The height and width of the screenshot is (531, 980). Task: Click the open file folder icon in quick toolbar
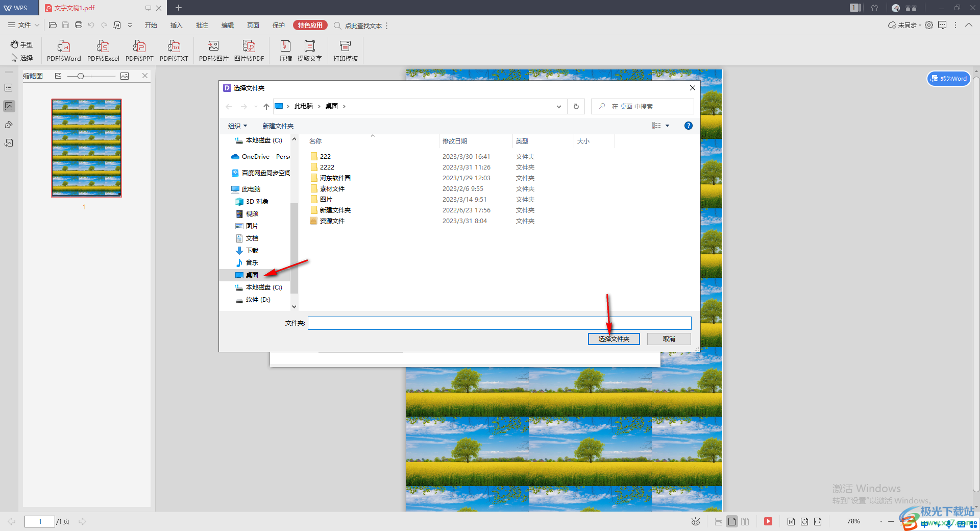(53, 25)
